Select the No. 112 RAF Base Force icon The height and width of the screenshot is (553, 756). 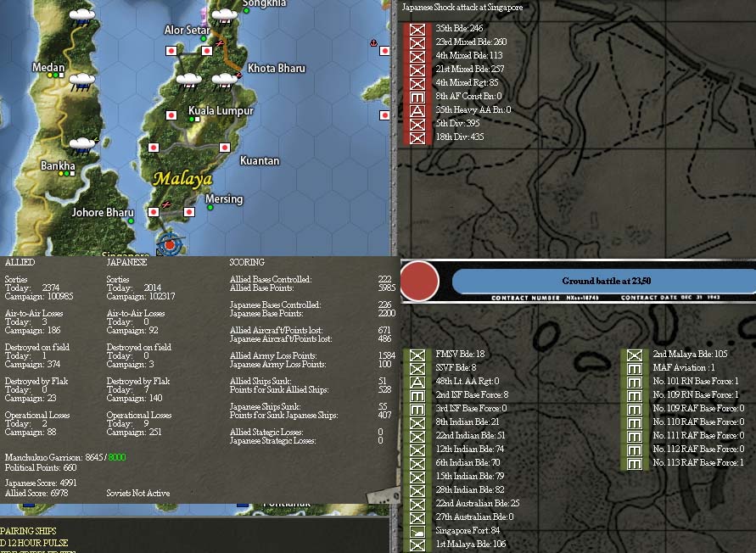pos(635,450)
